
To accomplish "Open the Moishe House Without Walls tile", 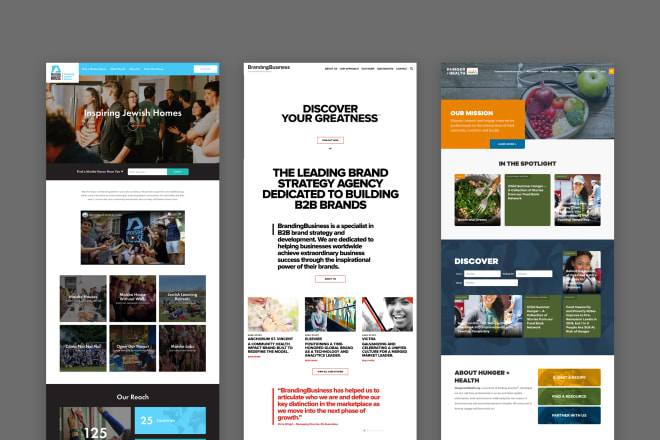I will click(133, 299).
